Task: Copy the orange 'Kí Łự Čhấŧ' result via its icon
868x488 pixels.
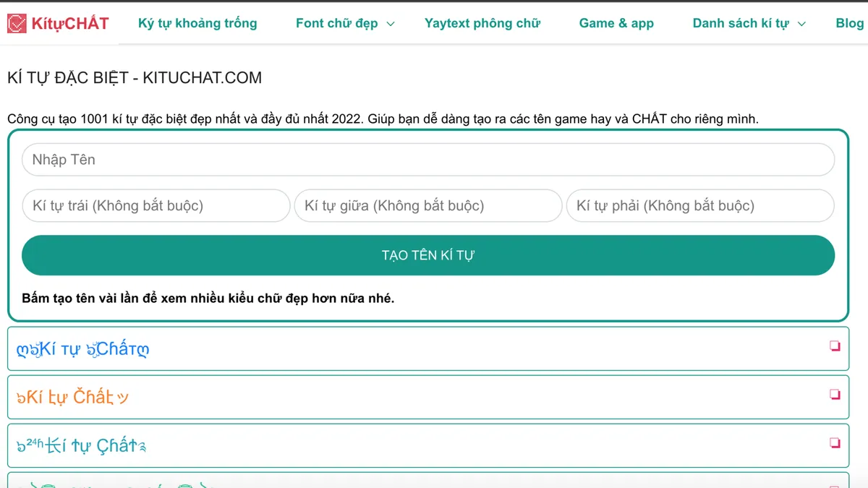Action: pos(835,395)
